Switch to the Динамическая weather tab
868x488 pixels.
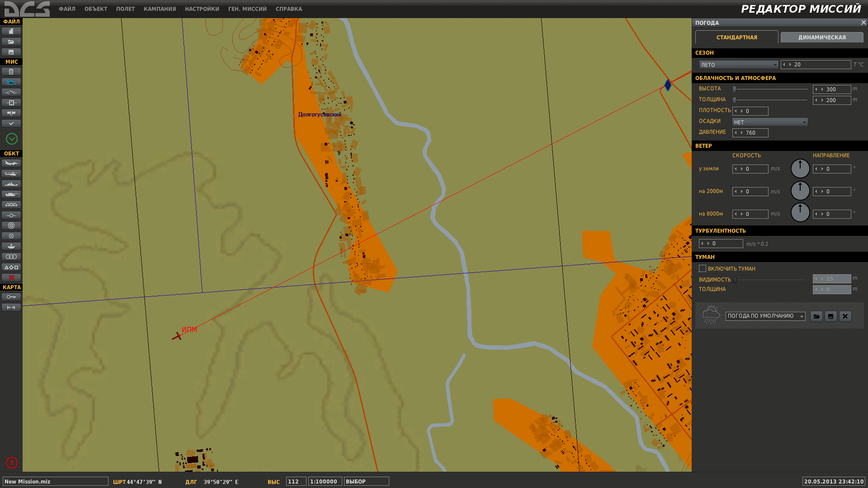point(822,38)
